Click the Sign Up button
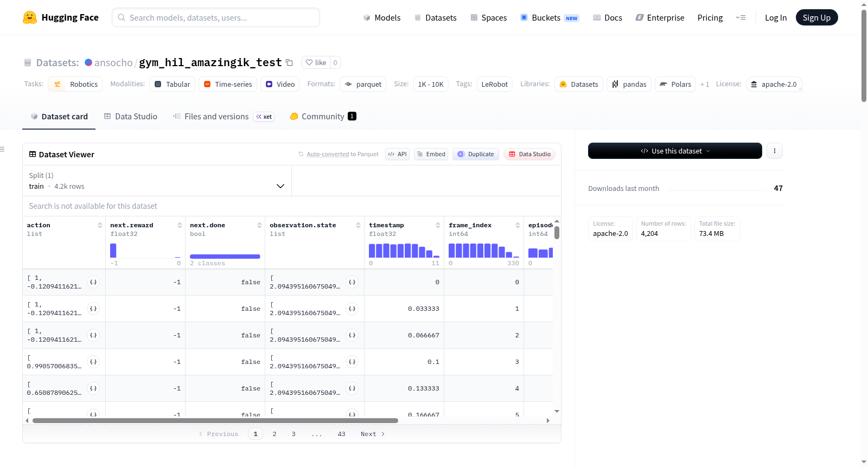 pos(816,17)
